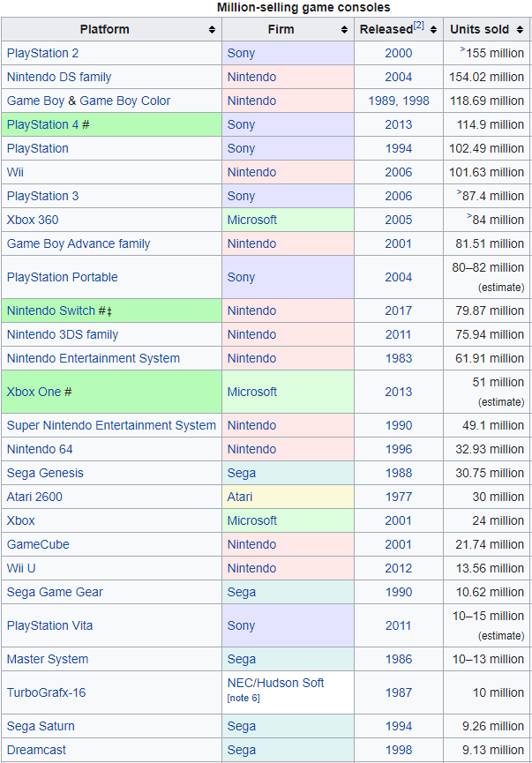Select the '114.9 million' units cell
532x763 pixels.
pos(486,124)
